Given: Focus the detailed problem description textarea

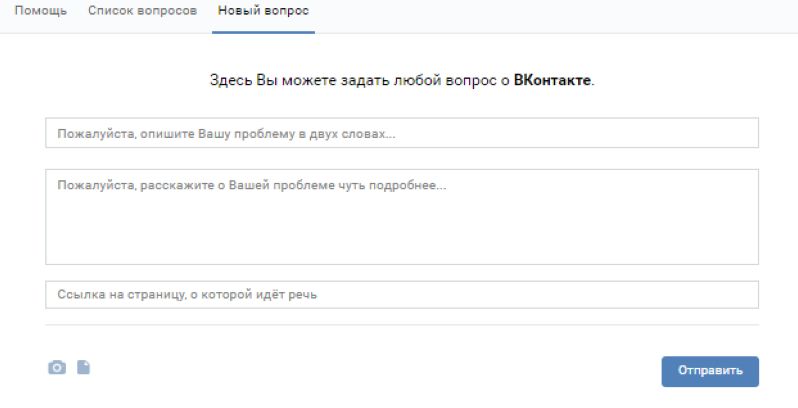Looking at the screenshot, I should (402, 217).
